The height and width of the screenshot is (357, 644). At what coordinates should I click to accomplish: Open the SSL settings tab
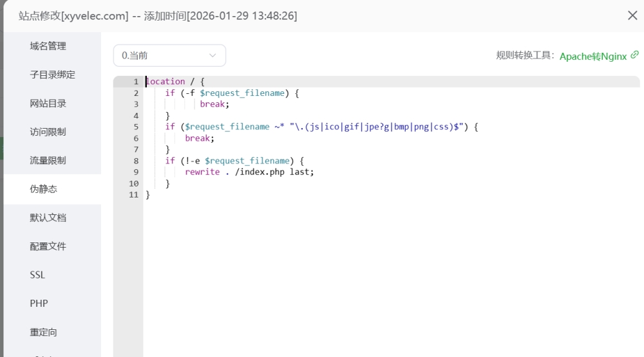[x=37, y=275]
